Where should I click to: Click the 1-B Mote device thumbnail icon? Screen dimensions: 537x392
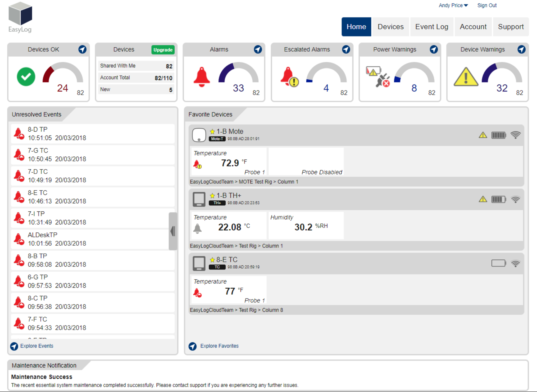coord(199,135)
